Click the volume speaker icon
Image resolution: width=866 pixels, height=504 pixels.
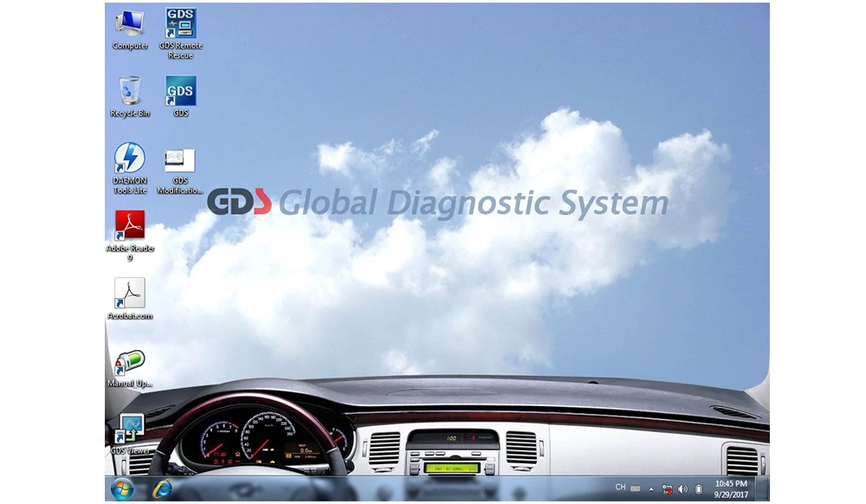point(682,489)
